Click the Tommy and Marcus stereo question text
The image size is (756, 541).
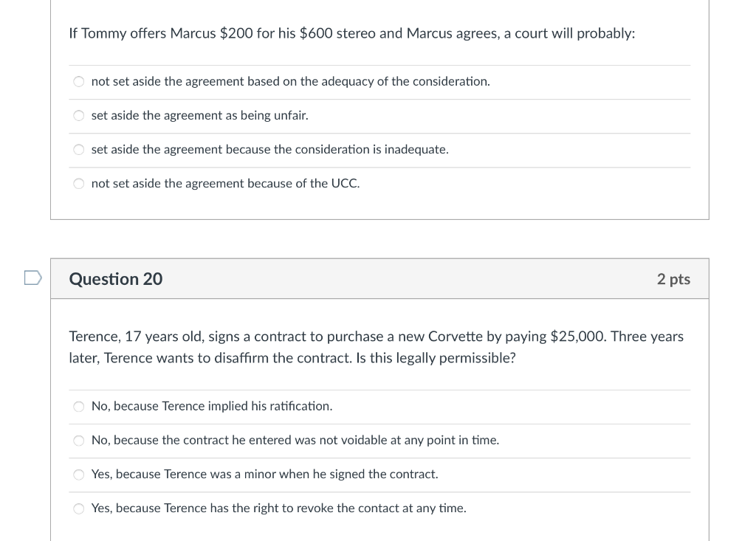[351, 34]
